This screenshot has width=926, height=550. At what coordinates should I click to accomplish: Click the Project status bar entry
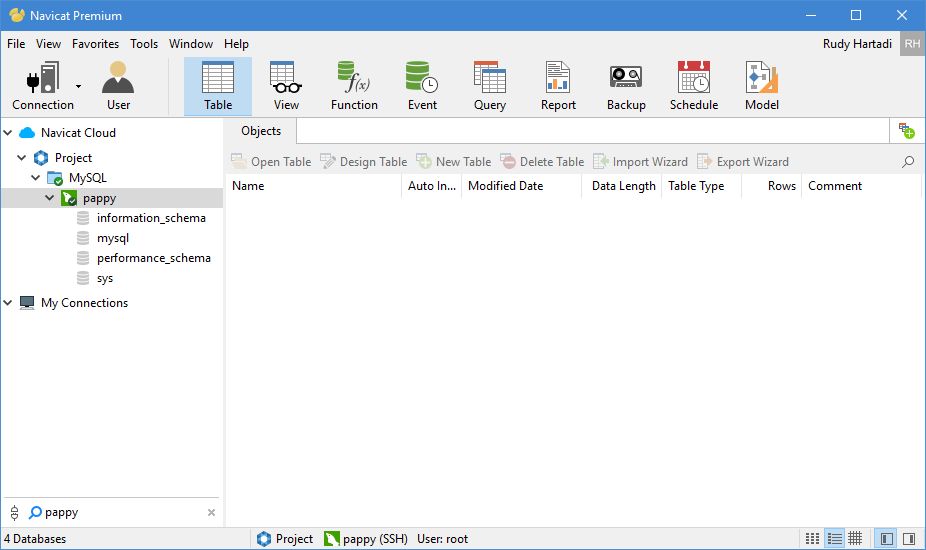point(285,539)
